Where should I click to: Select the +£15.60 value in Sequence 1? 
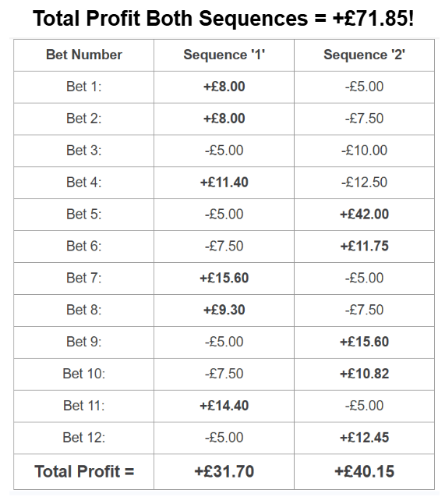click(x=224, y=278)
